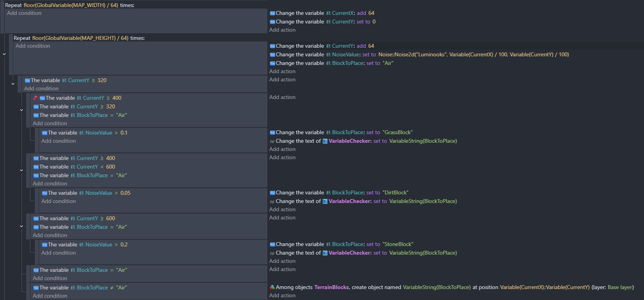The image size is (644, 300).
Task: Fold the CurrentY < 600 event's sub-events
Action: [21, 170]
